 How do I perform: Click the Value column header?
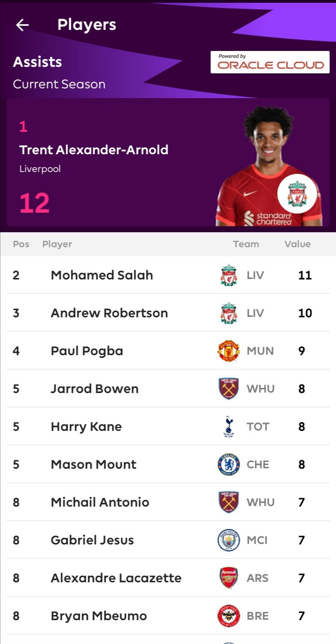pos(297,244)
